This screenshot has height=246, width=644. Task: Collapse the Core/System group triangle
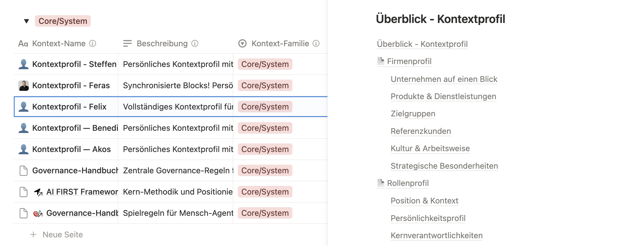click(26, 21)
